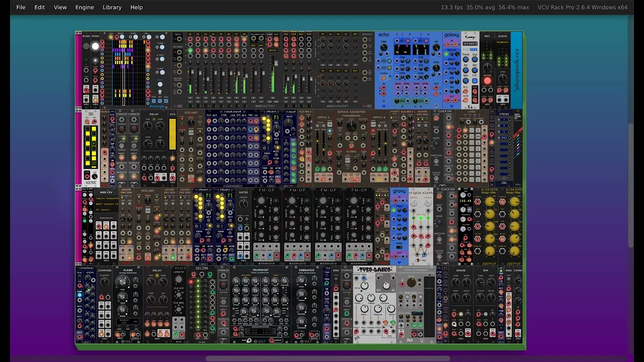Adjust the MixMaster MASTER fader
The width and height of the screenshot is (644, 362).
pyautogui.click(x=276, y=63)
